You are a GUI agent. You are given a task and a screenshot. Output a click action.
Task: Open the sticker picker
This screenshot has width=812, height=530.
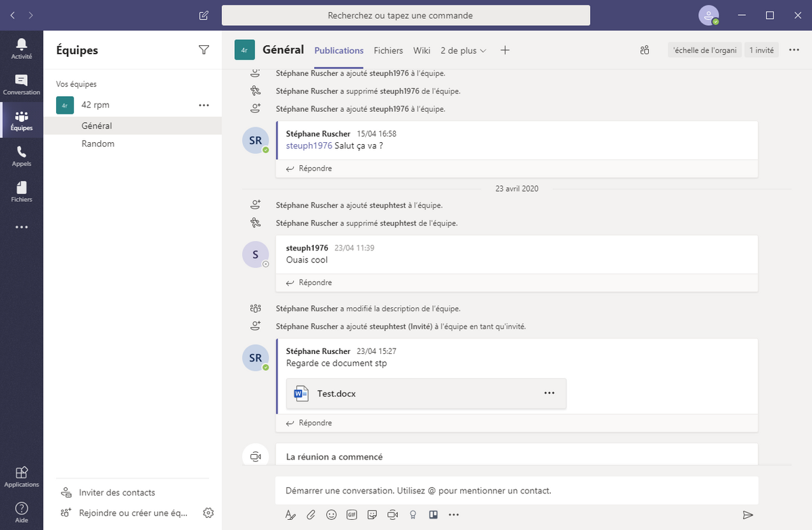click(x=372, y=514)
